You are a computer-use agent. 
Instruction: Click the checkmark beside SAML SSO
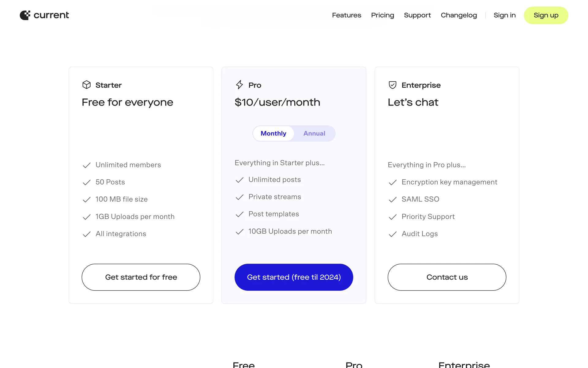(393, 200)
